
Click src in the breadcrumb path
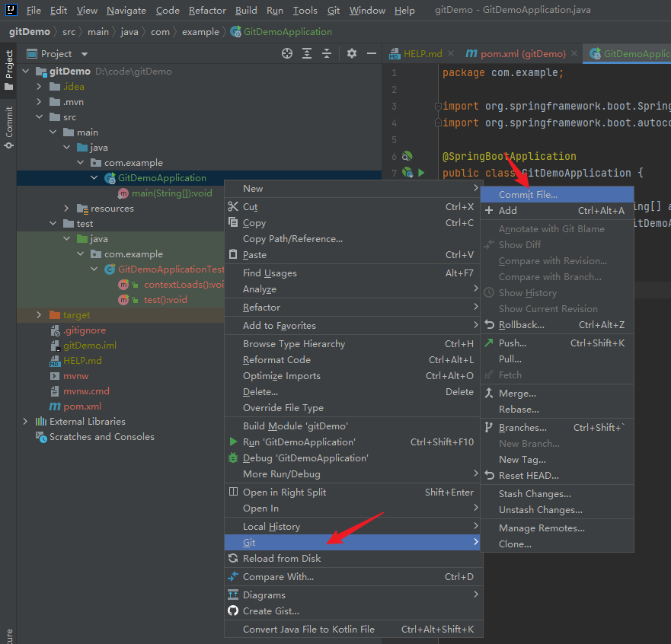(69, 32)
